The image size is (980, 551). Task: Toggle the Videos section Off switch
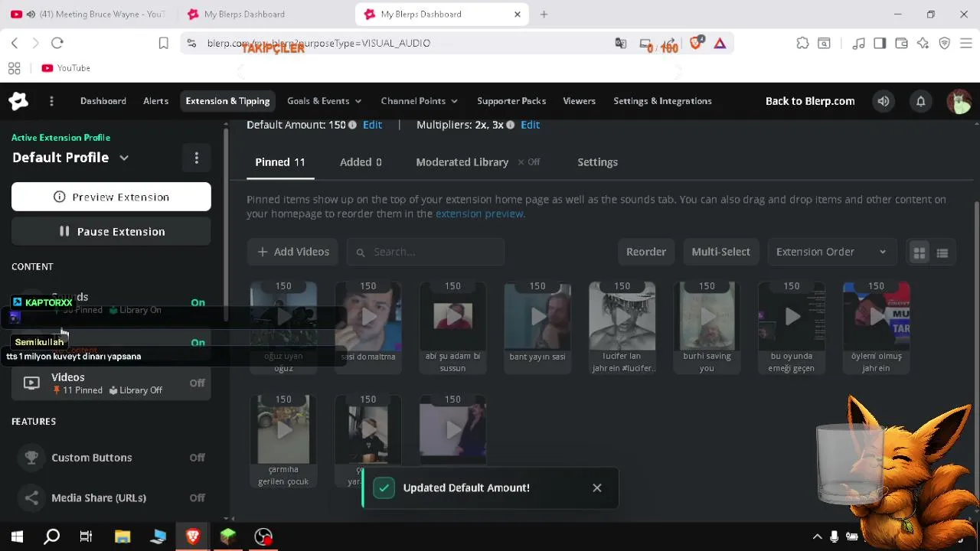coord(197,383)
